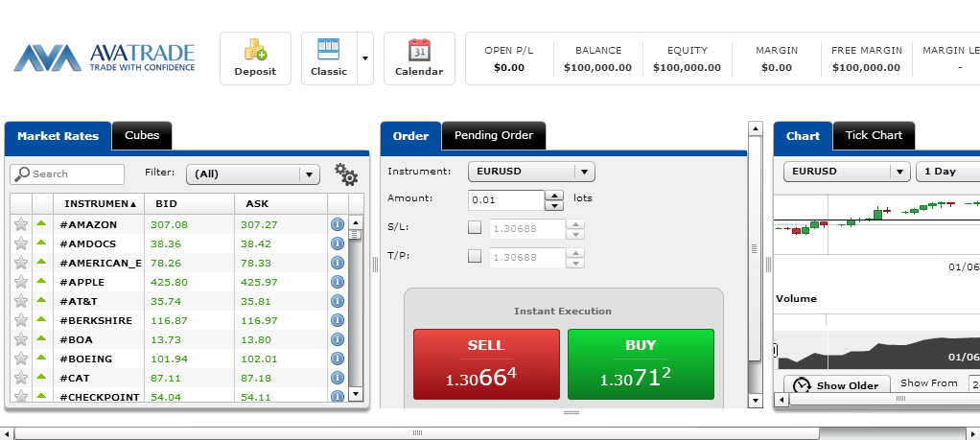Screen dimensions: 980x440
Task: Favorite #BOEING with its star icon
Action: [x=21, y=359]
